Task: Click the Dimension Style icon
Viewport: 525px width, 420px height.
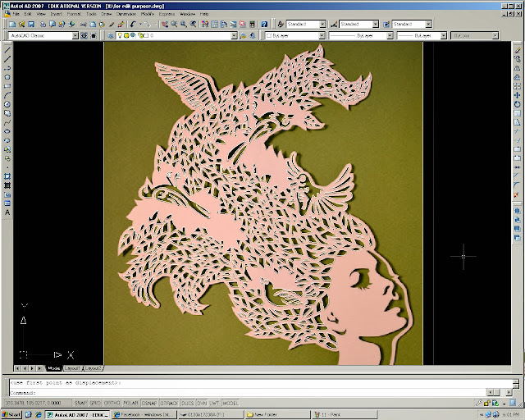Action: coord(334,24)
